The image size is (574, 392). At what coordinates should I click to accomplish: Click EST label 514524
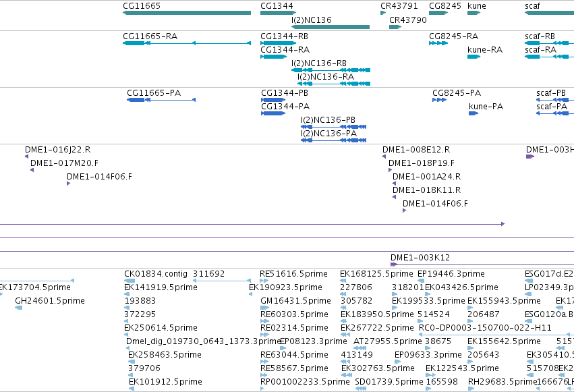(x=434, y=314)
